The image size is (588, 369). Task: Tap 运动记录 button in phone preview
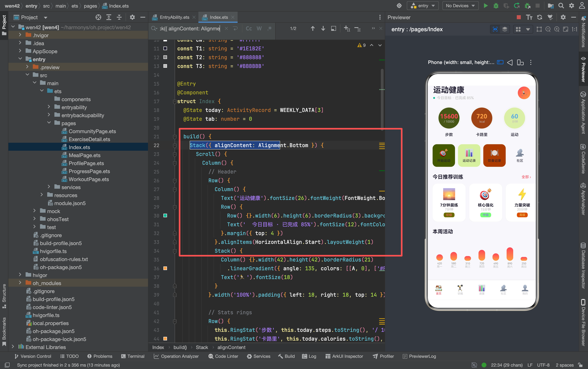click(469, 156)
